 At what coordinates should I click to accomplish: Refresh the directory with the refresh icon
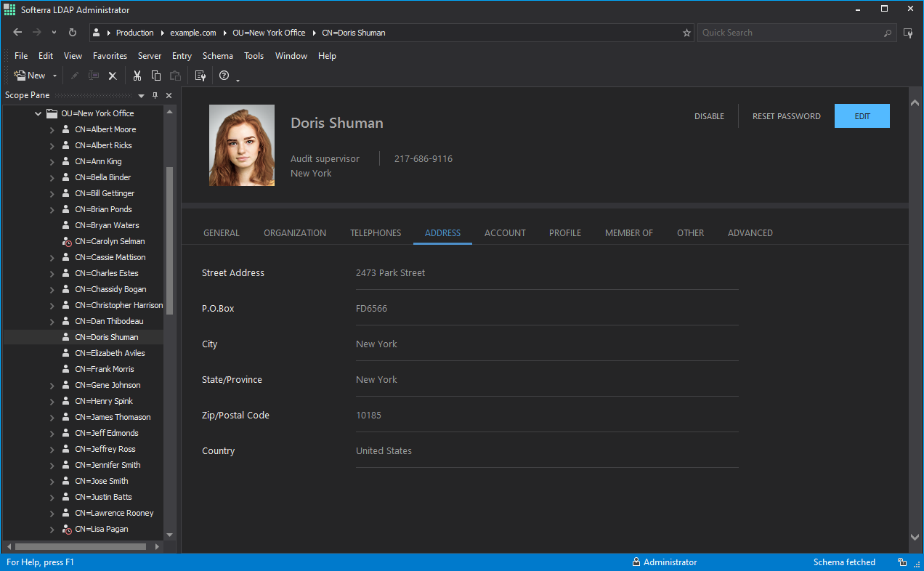[x=71, y=32]
